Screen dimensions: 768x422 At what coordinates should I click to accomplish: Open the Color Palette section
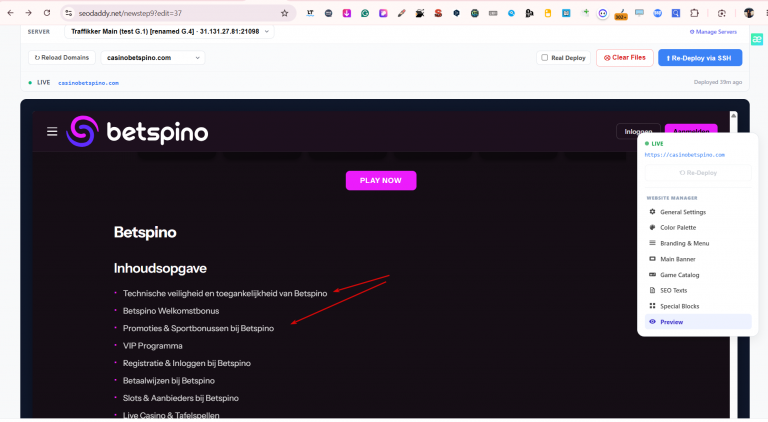coord(698,228)
